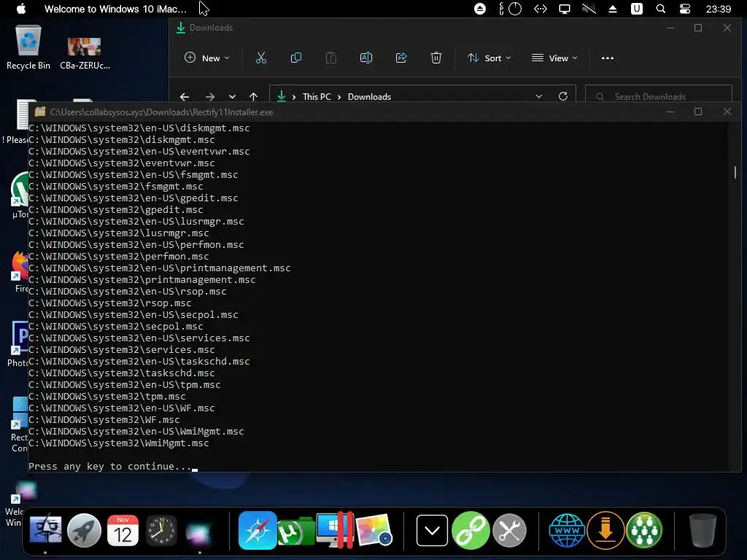
Task: Open the uTorrent icon in dock
Action: (295, 532)
